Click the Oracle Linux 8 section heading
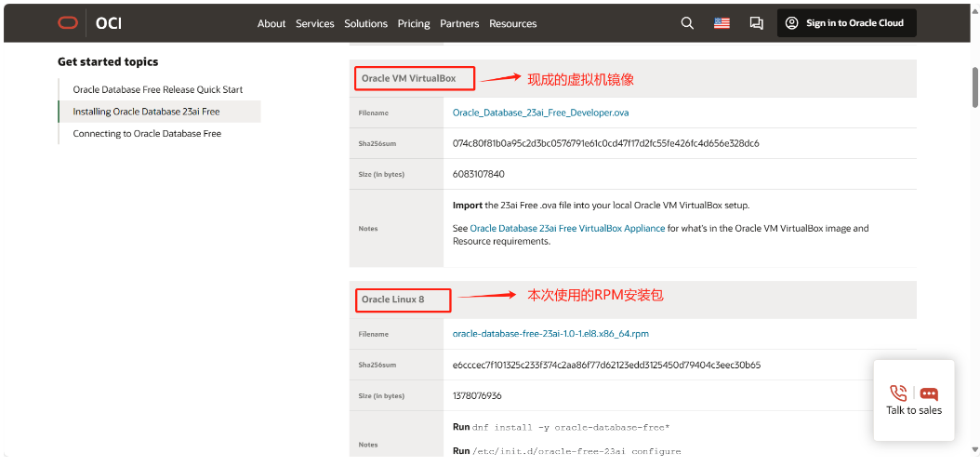The width and height of the screenshot is (980, 466). pos(393,300)
